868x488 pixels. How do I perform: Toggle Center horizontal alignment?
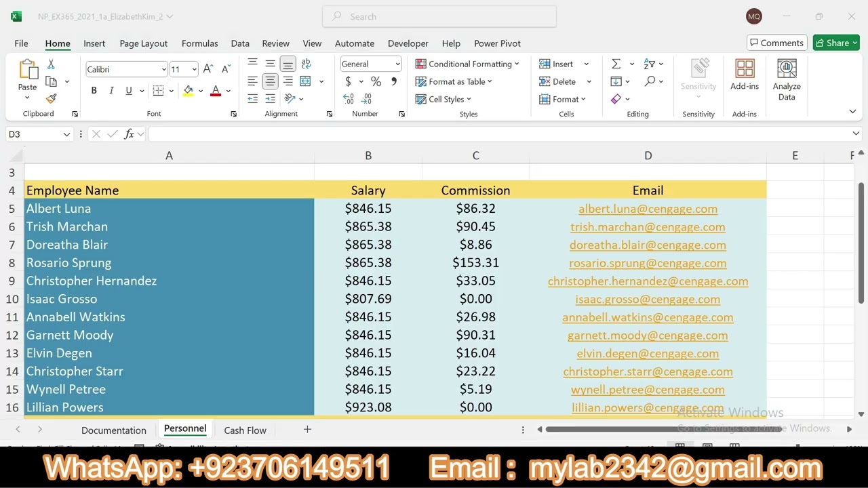coord(270,81)
